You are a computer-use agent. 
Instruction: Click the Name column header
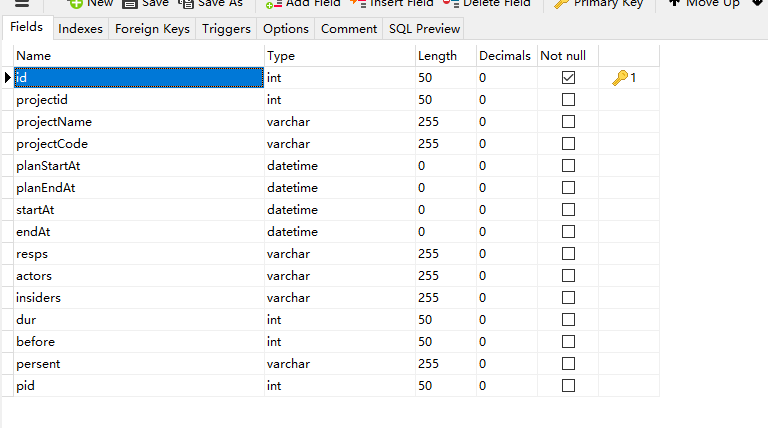[139, 56]
